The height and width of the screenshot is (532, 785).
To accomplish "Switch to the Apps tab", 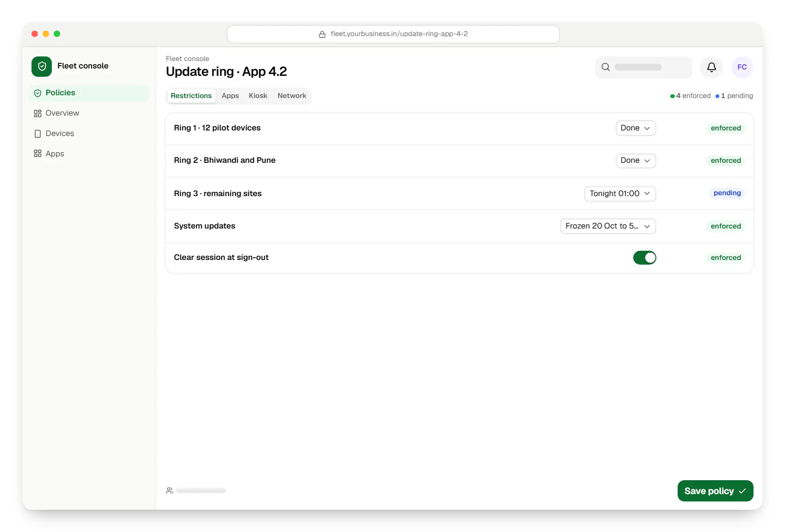I will 230,96.
